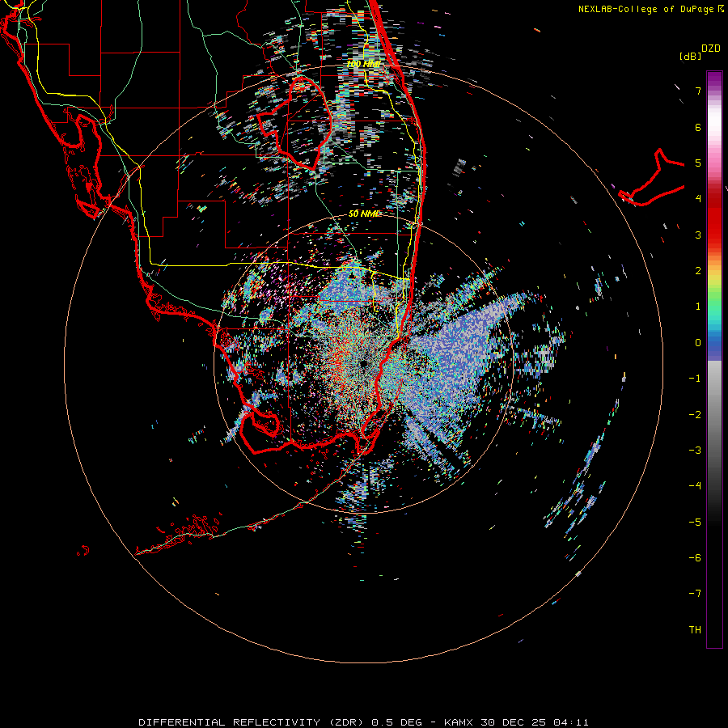Click the [dB] units label

(x=690, y=56)
